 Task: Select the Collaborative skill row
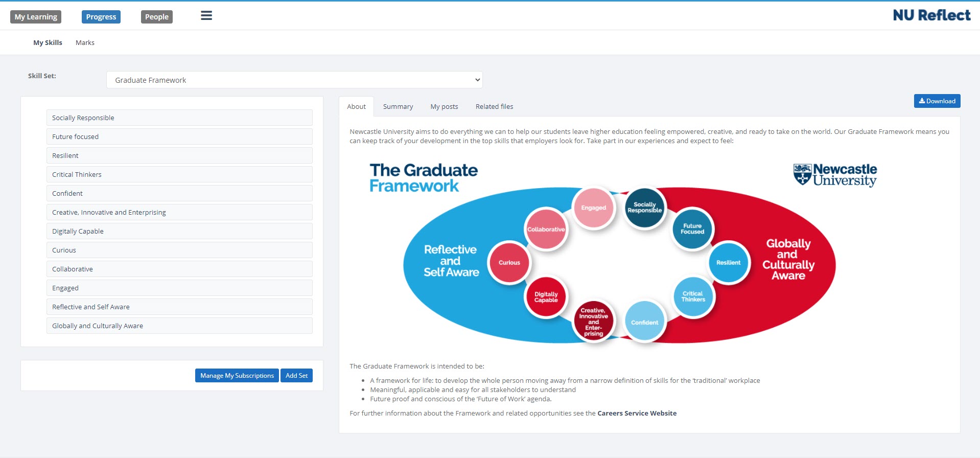[179, 269]
